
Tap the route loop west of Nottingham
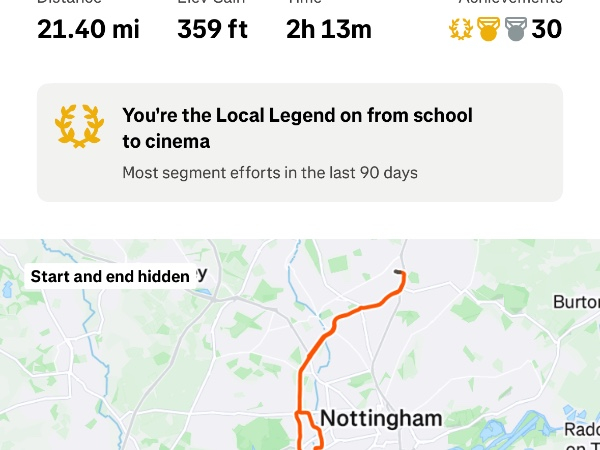308,430
